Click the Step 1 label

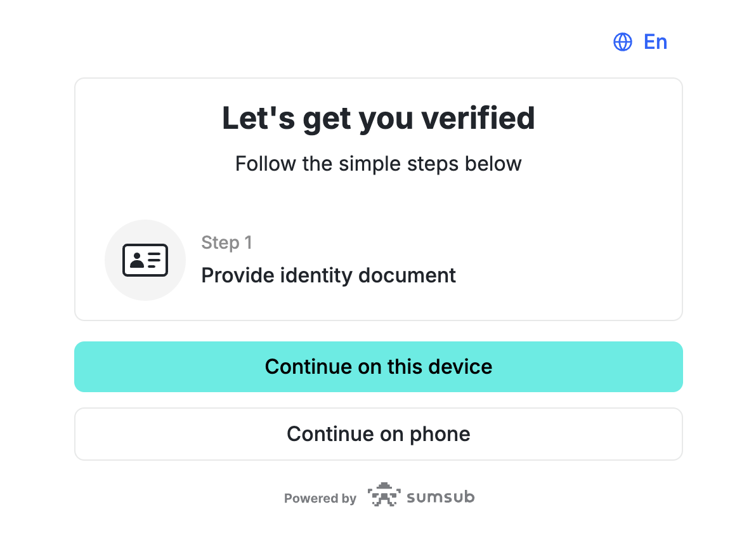click(226, 242)
